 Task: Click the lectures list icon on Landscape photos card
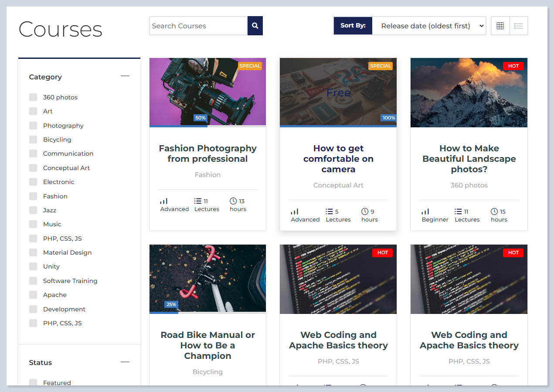tap(458, 211)
